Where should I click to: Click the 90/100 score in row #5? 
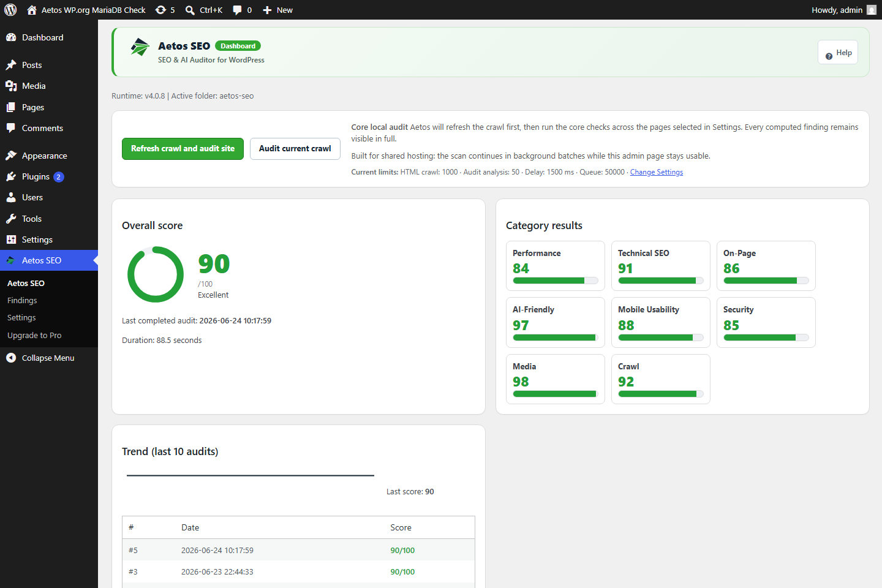coord(402,550)
